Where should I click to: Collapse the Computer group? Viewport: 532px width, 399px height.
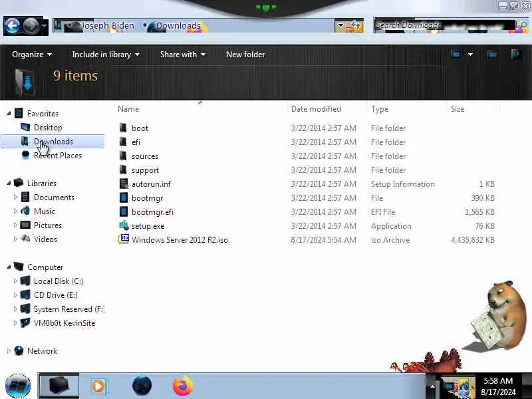[9, 267]
